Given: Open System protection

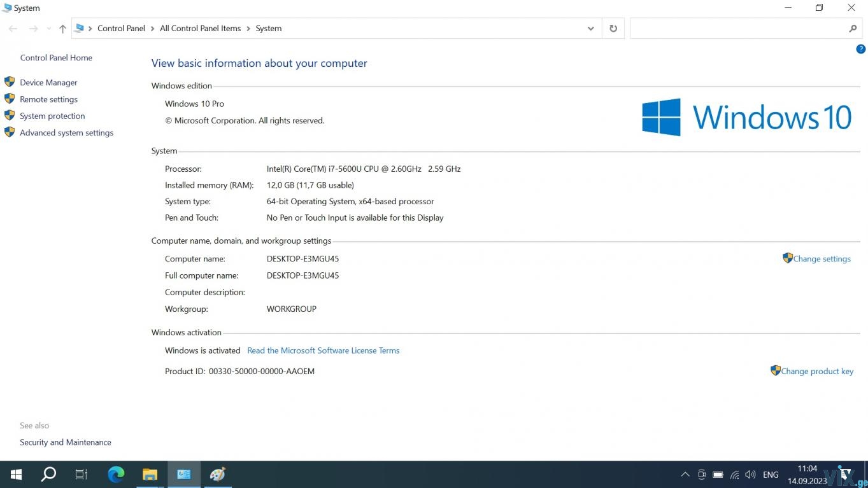Looking at the screenshot, I should click(x=52, y=116).
